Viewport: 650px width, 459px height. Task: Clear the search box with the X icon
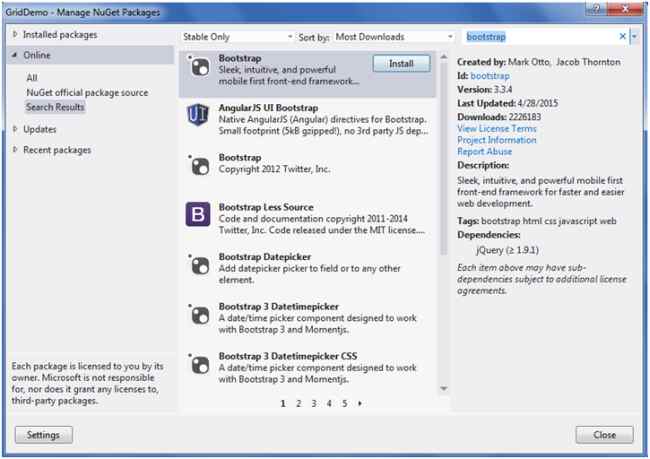coord(622,36)
